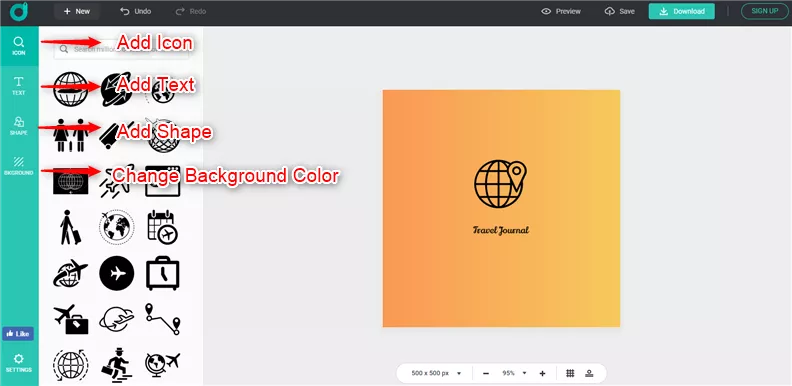This screenshot has width=792, height=386.
Task: Zoom in with the plus button
Action: point(542,373)
